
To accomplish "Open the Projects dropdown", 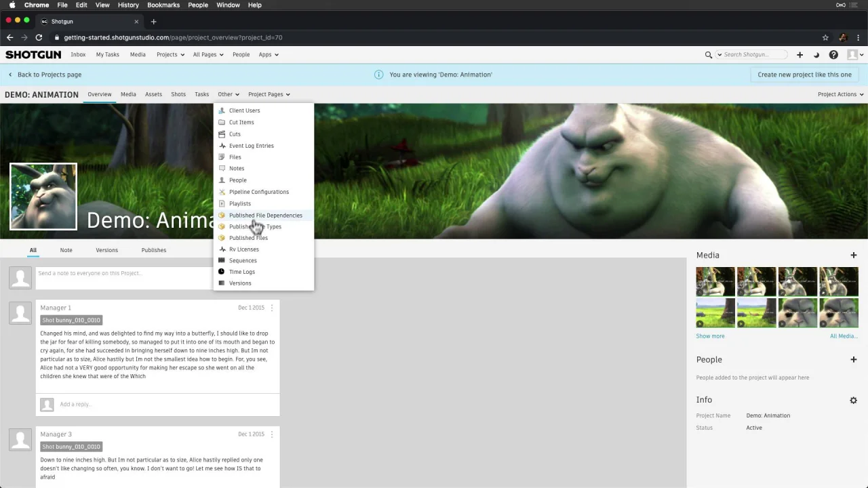I will pyautogui.click(x=170, y=55).
